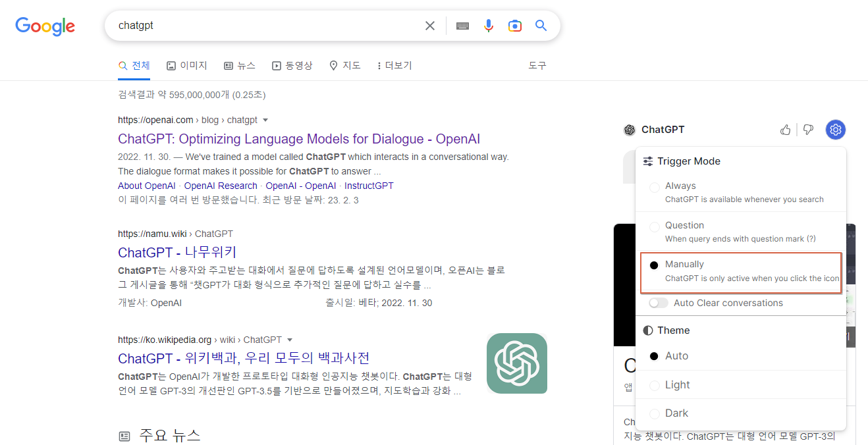Image resolution: width=868 pixels, height=445 pixels.
Task: Click the https://ko.wikipedia.org URL text
Action: 165,340
